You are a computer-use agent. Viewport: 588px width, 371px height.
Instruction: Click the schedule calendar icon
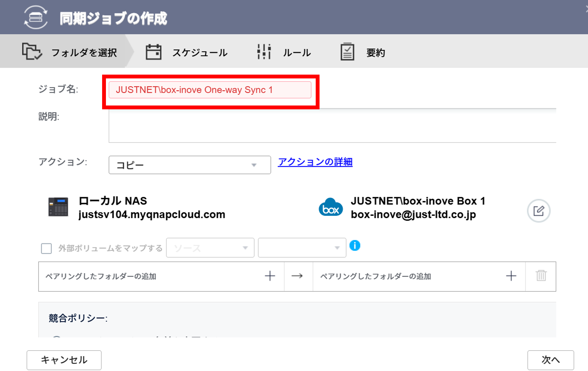[x=154, y=52]
